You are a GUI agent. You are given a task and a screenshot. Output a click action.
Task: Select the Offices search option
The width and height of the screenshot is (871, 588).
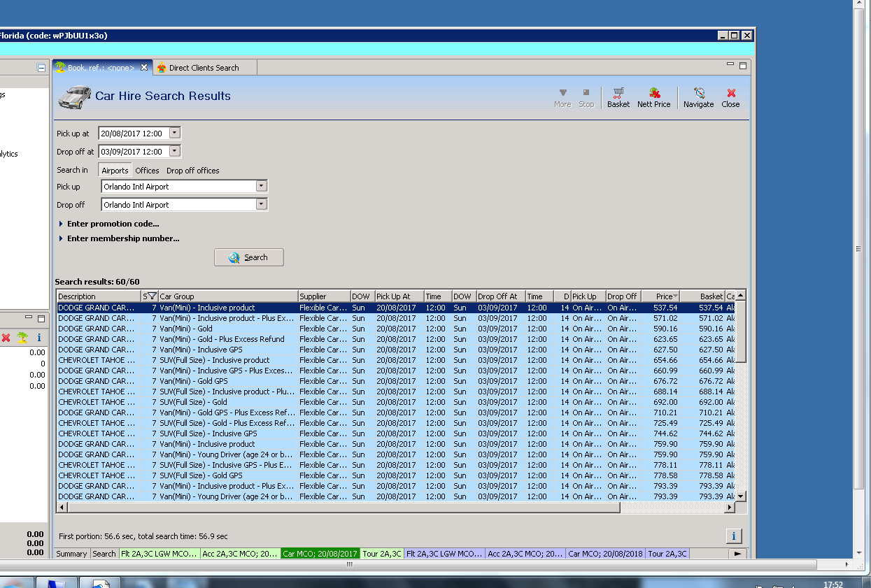147,171
